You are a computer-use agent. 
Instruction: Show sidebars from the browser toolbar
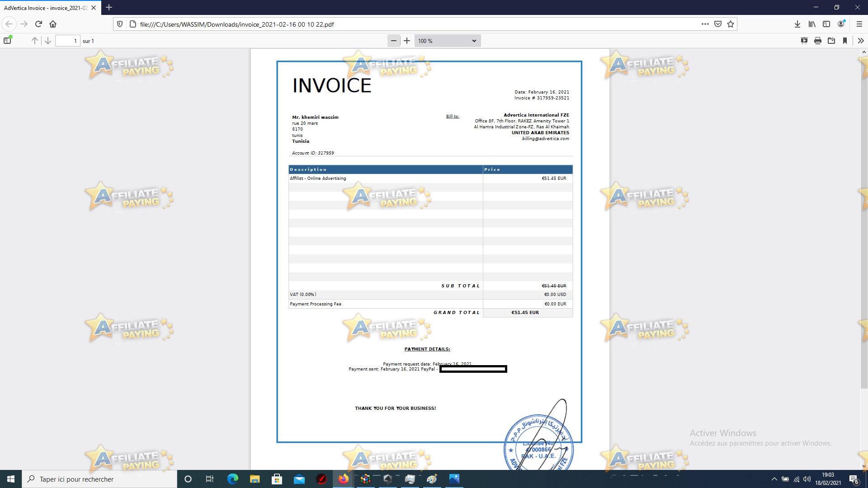[x=826, y=24]
